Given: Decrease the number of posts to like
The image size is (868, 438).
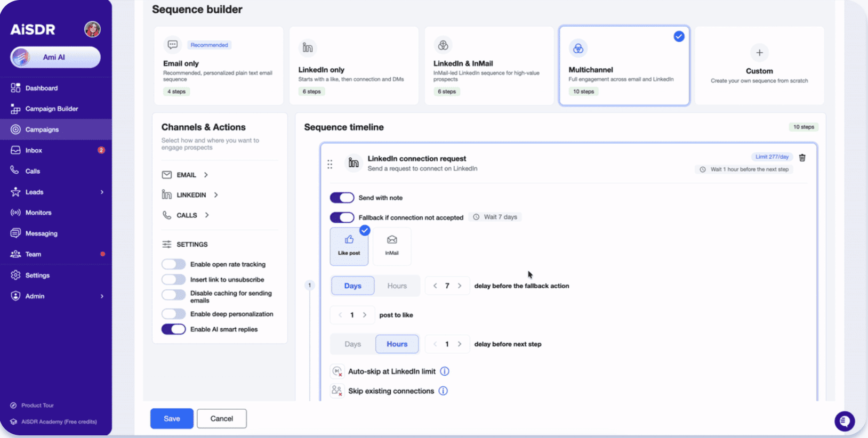Looking at the screenshot, I should pyautogui.click(x=340, y=315).
